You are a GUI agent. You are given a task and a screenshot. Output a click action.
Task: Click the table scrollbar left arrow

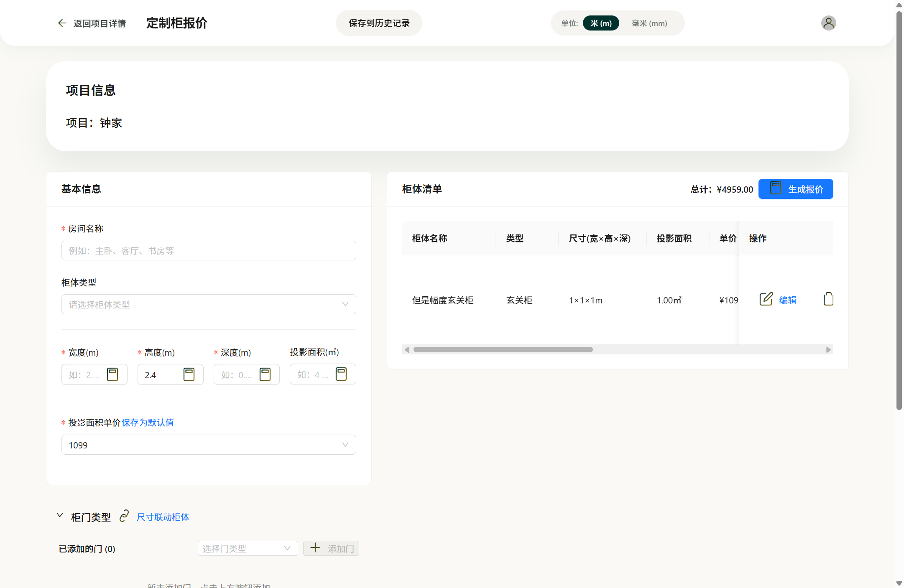[x=407, y=349]
